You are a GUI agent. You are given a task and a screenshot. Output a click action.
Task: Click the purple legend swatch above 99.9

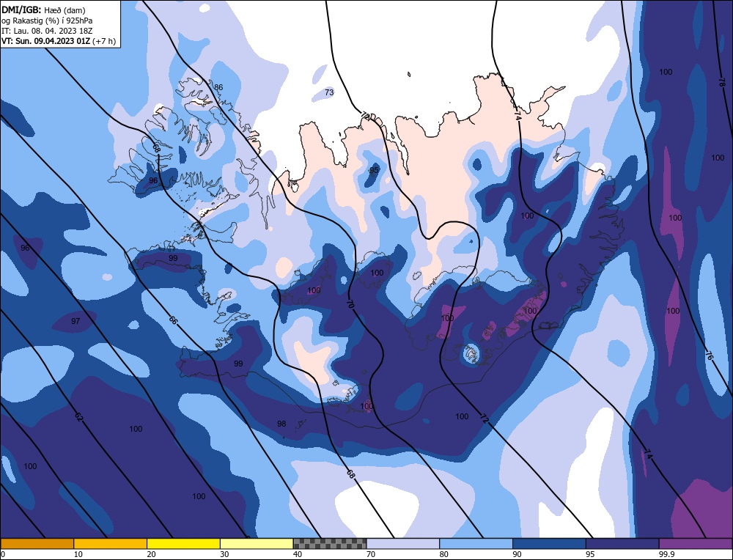click(x=696, y=543)
